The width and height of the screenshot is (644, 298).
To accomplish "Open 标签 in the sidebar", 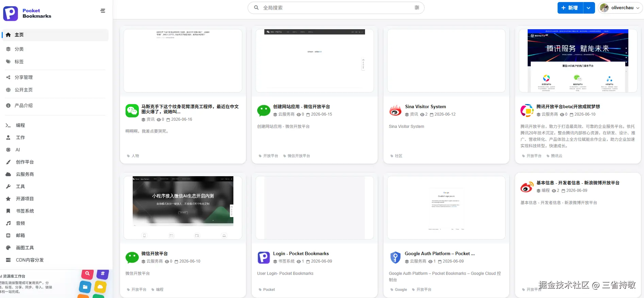I will [x=55, y=62].
